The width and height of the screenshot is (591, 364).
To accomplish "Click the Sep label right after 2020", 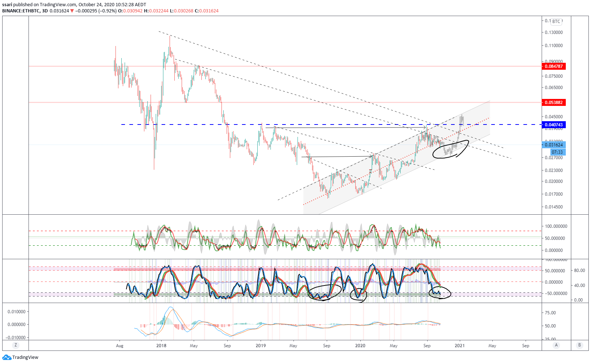I will click(x=427, y=346).
